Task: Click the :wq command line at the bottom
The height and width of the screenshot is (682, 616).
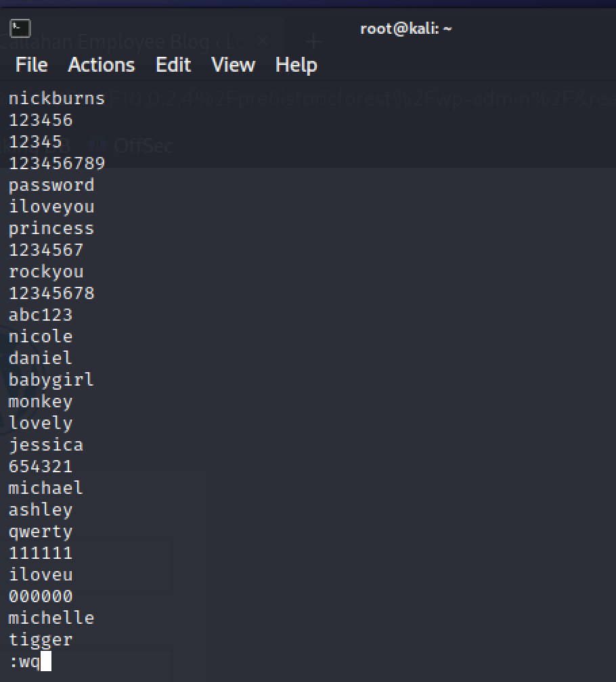Action: coord(25,662)
